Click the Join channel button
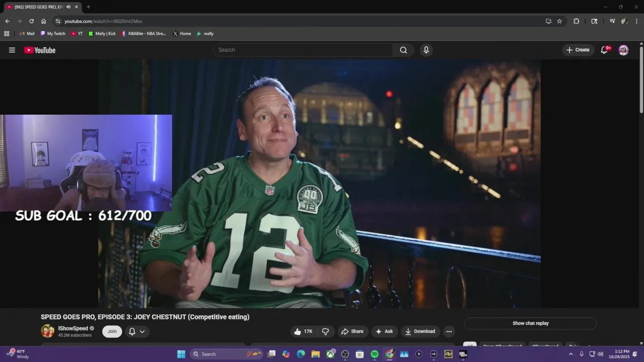This screenshot has width=644, height=362. 112,331
